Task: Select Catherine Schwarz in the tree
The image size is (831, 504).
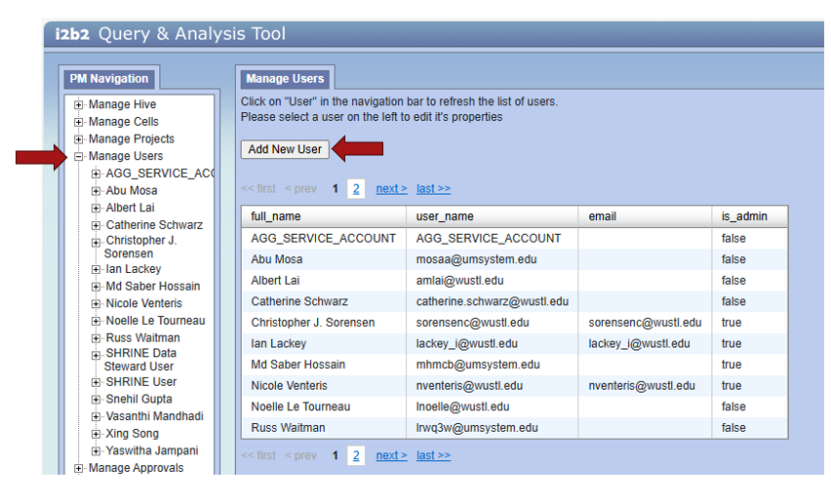Action: pos(154,225)
